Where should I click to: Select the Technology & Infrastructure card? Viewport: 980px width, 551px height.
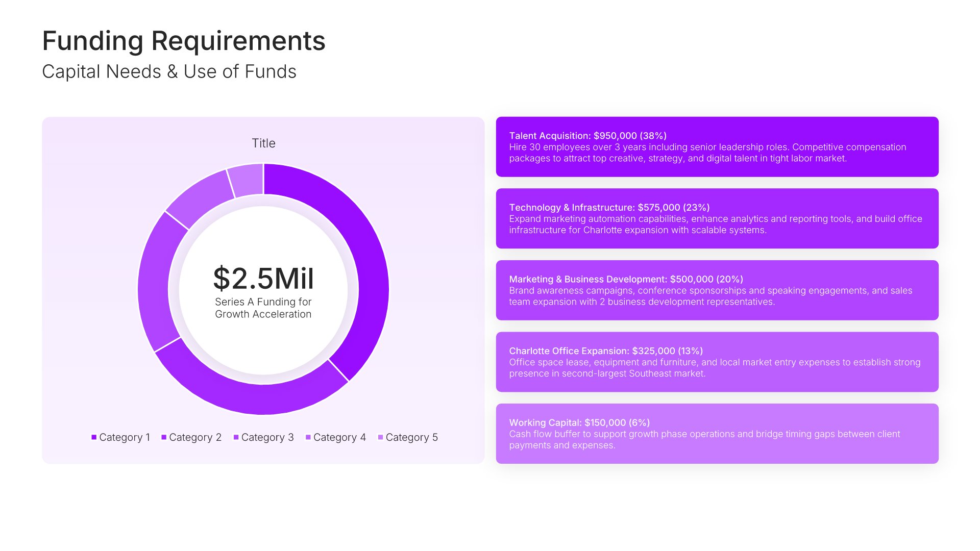[717, 218]
